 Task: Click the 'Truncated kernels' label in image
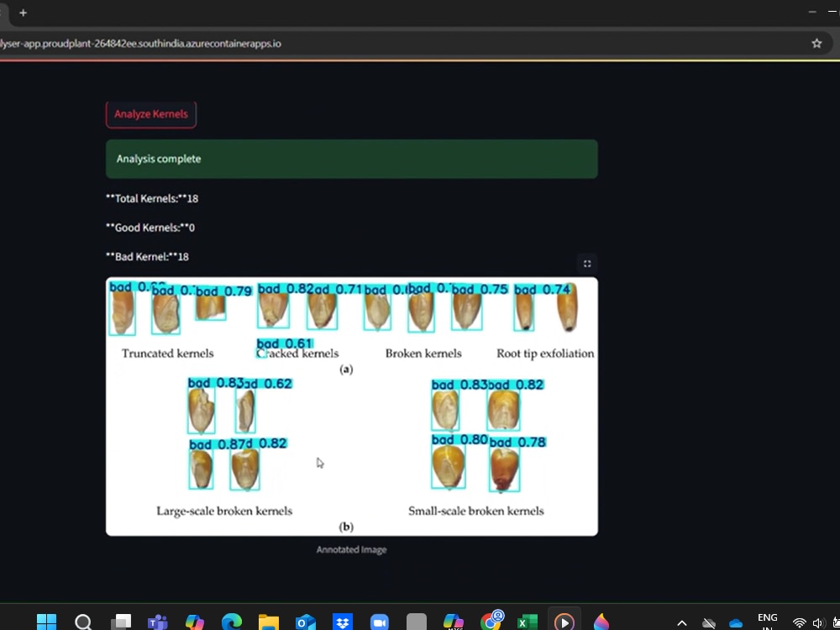click(168, 354)
